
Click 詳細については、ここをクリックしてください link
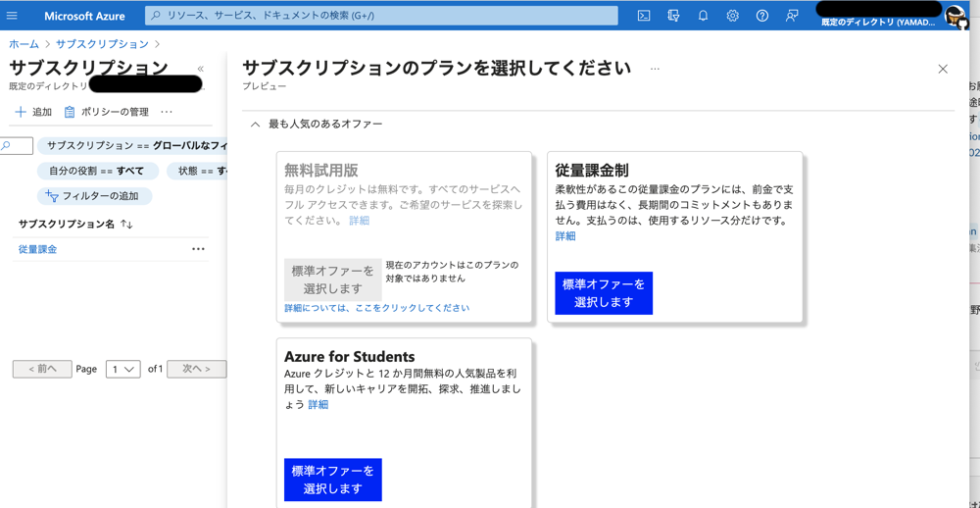click(377, 308)
